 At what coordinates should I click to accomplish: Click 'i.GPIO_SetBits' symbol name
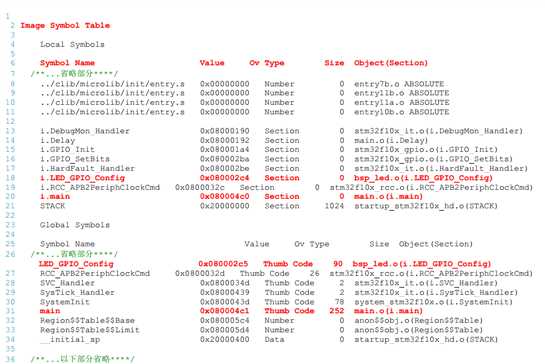(x=75, y=159)
